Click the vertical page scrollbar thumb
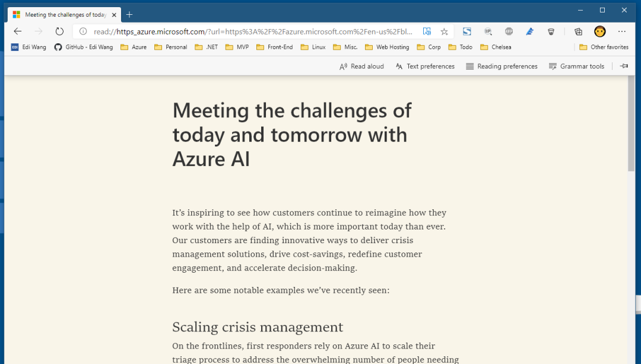This screenshot has height=364, width=641. (632, 123)
